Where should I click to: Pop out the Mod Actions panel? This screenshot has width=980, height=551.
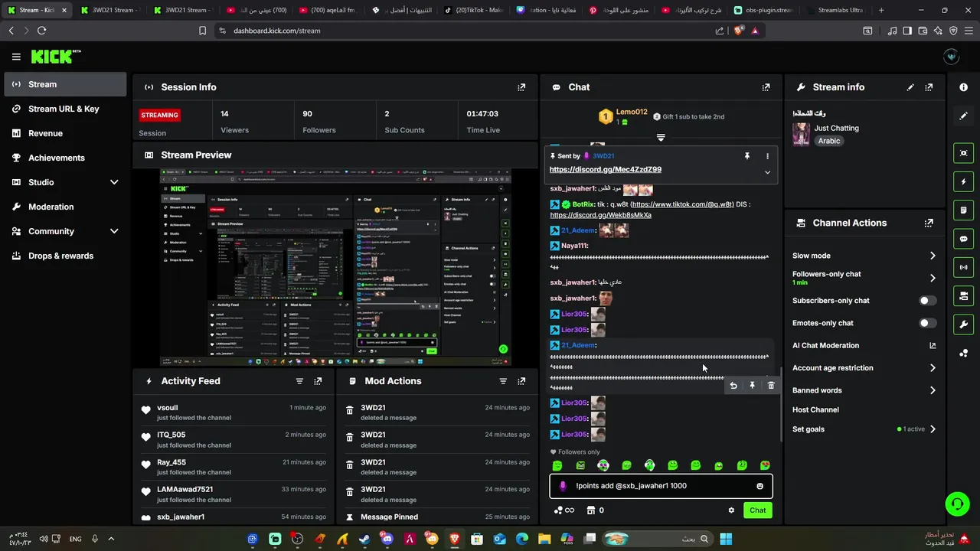[521, 381]
